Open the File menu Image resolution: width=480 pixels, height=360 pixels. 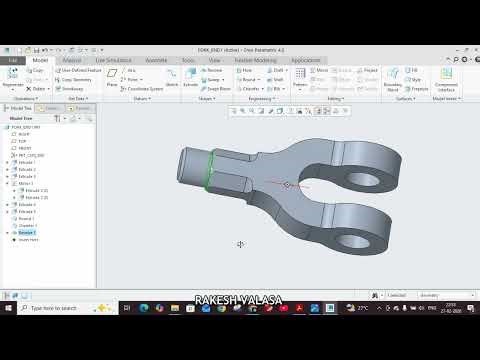coord(13,60)
